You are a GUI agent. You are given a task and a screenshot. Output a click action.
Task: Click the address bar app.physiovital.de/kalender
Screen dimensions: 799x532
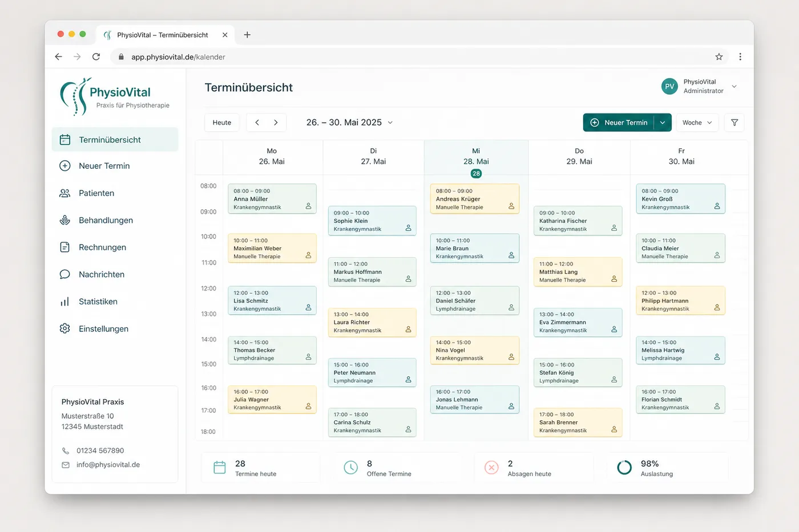419,56
